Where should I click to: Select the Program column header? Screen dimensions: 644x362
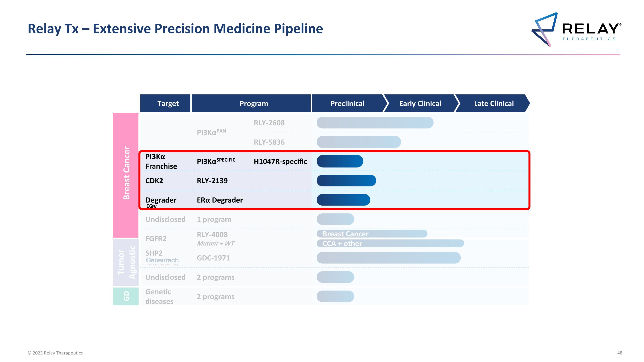(x=254, y=103)
